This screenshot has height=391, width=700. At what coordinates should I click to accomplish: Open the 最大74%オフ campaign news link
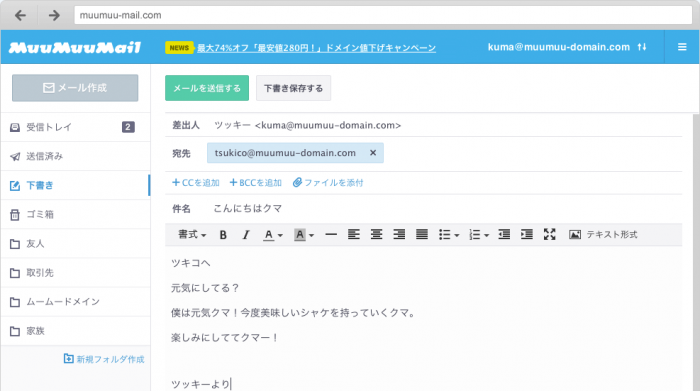click(x=316, y=48)
